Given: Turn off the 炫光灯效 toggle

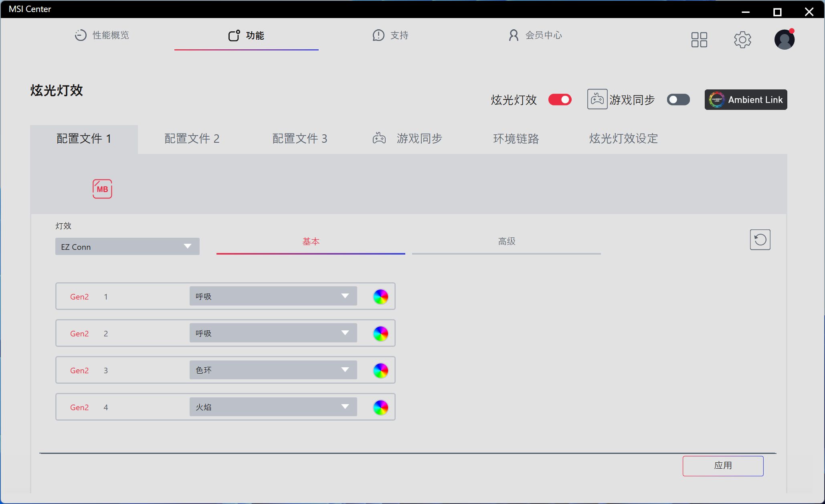Looking at the screenshot, I should (x=560, y=100).
